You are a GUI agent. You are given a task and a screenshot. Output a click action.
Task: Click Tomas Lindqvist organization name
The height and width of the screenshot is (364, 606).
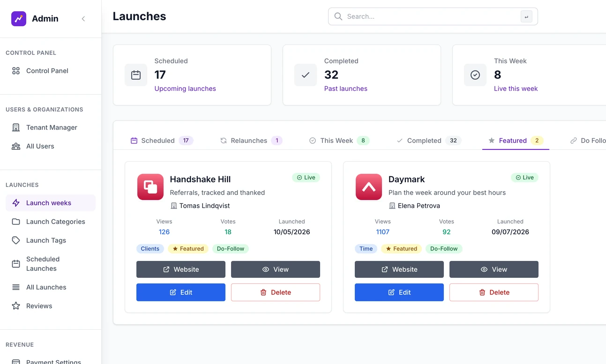click(x=204, y=206)
